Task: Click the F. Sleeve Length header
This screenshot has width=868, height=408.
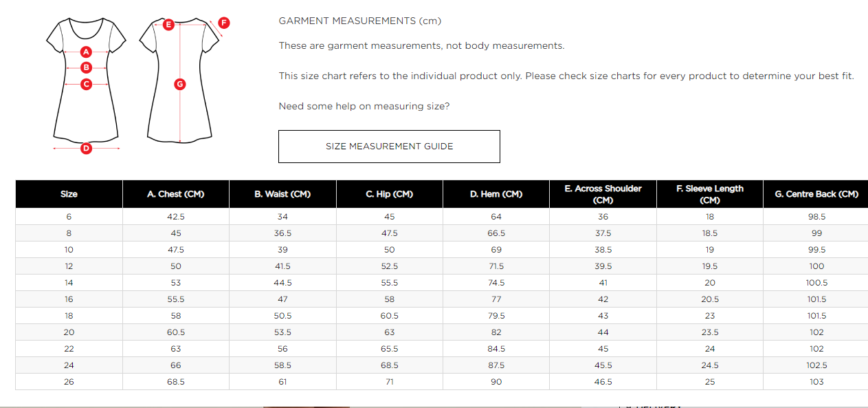Action: point(709,194)
